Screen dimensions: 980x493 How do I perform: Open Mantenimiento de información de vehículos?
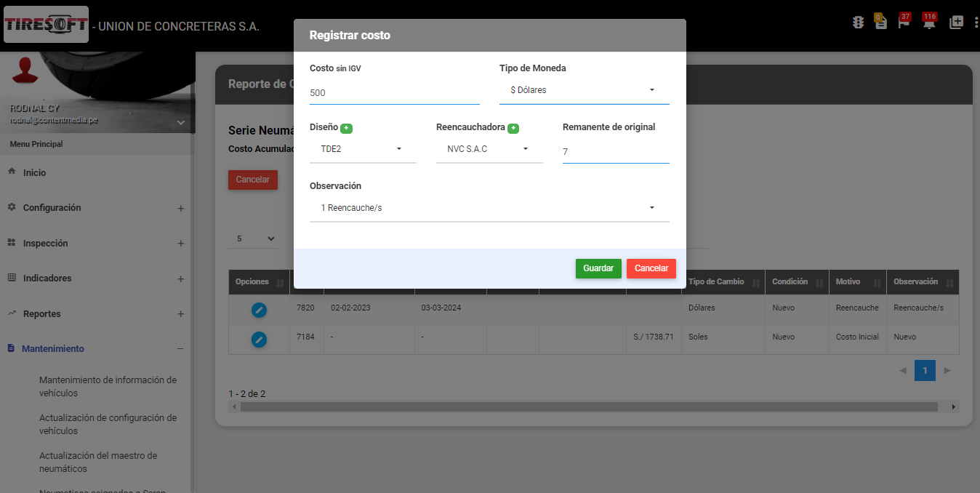(x=108, y=386)
